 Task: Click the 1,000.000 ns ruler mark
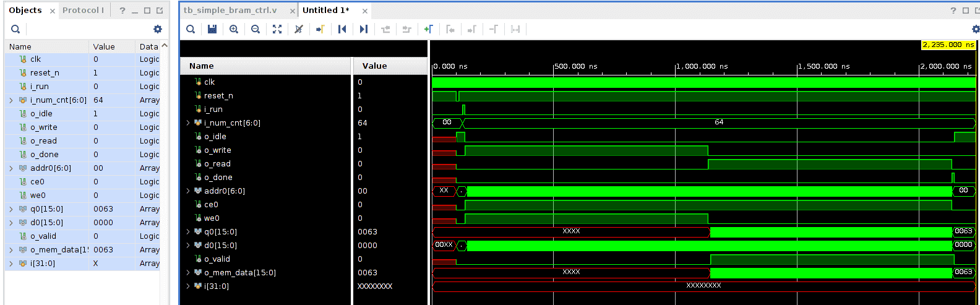click(702, 66)
